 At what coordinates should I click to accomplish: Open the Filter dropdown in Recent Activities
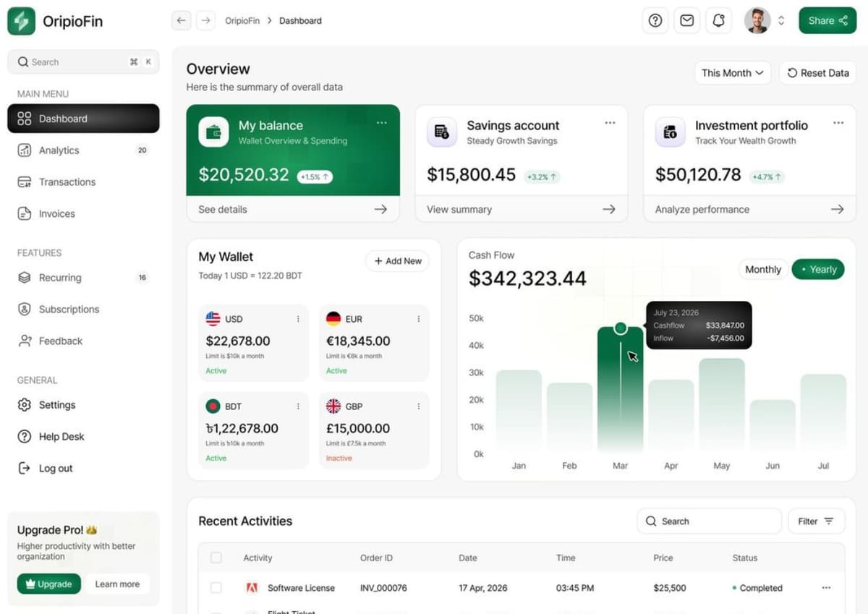click(x=815, y=521)
